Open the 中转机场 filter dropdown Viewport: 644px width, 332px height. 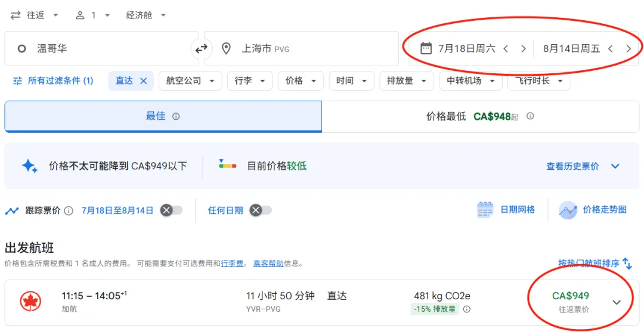(470, 81)
